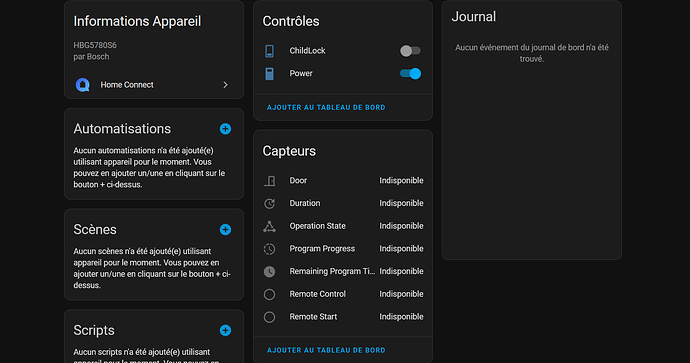The height and width of the screenshot is (363, 690).
Task: Open the Remote Control sensor entity
Action: coord(343,294)
